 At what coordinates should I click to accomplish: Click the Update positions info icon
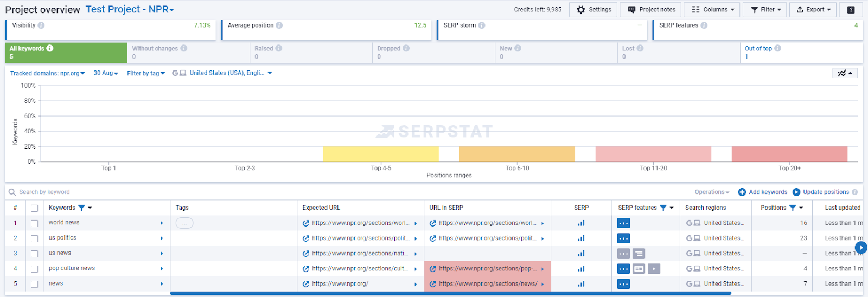(855, 192)
